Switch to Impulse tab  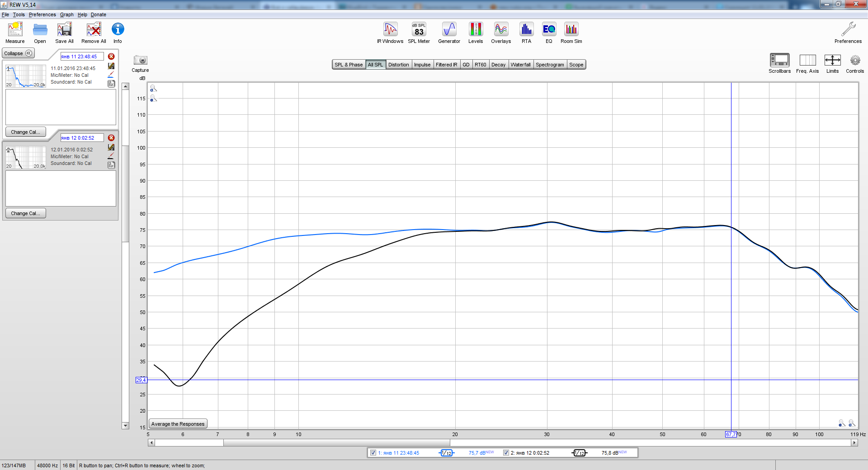pos(422,65)
